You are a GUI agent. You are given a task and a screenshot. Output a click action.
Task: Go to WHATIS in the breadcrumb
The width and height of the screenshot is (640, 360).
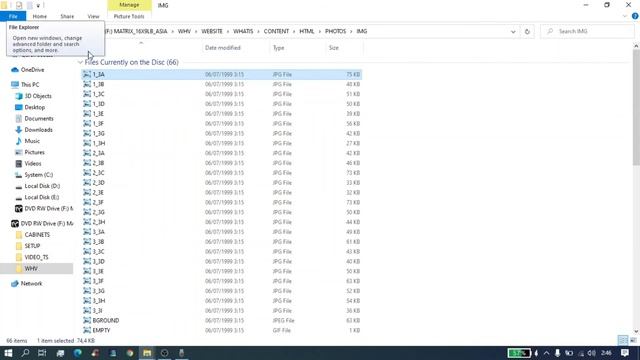coord(243,31)
